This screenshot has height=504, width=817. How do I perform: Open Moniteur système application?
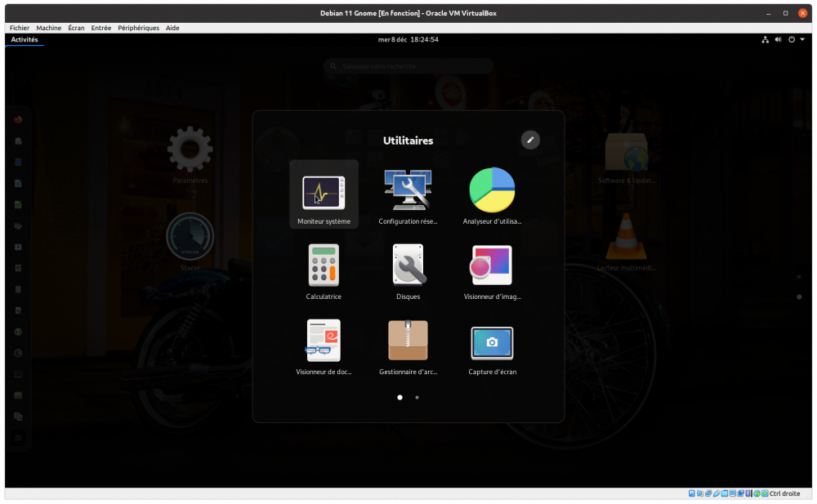pyautogui.click(x=324, y=193)
